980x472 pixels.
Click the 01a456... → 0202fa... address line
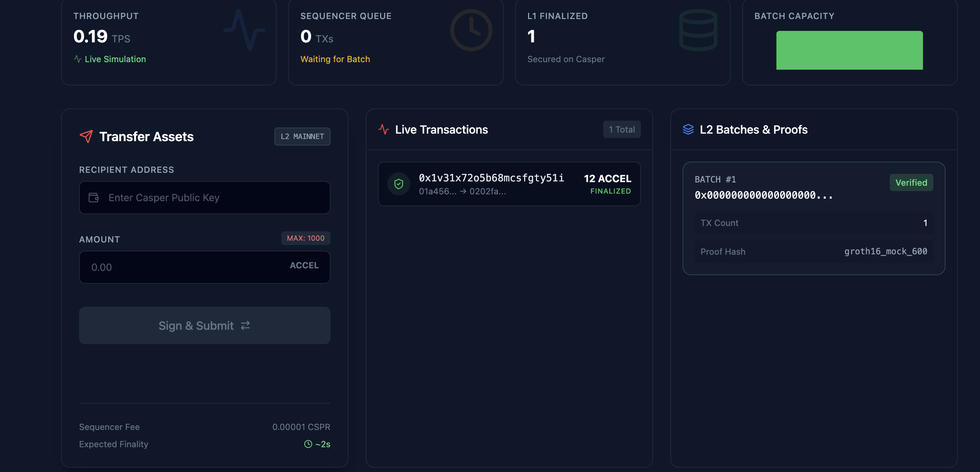pos(462,191)
